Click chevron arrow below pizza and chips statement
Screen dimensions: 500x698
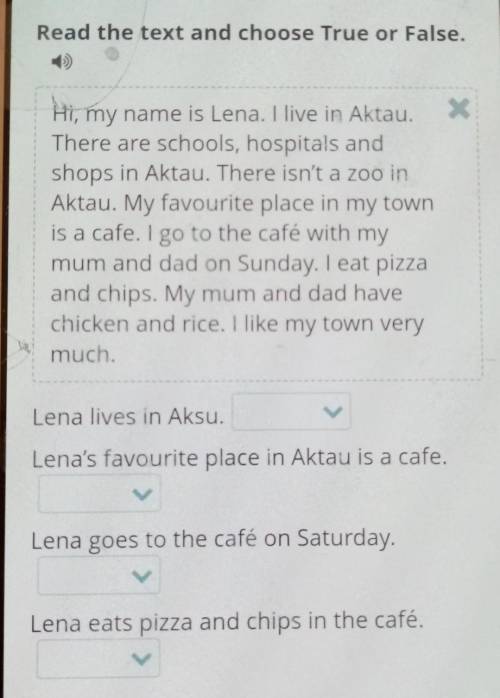(x=142, y=659)
